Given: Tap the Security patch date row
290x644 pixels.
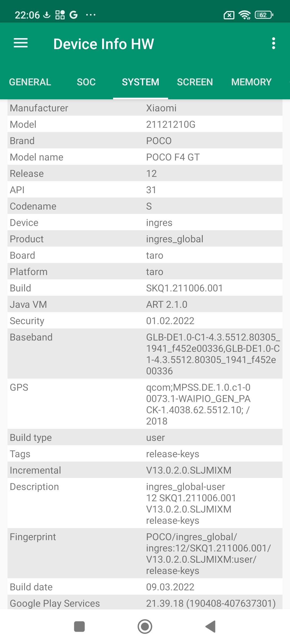Looking at the screenshot, I should [x=145, y=321].
